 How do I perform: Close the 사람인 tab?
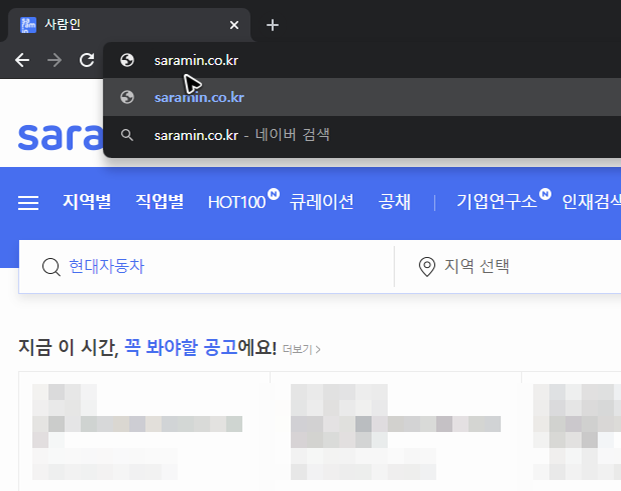click(234, 25)
